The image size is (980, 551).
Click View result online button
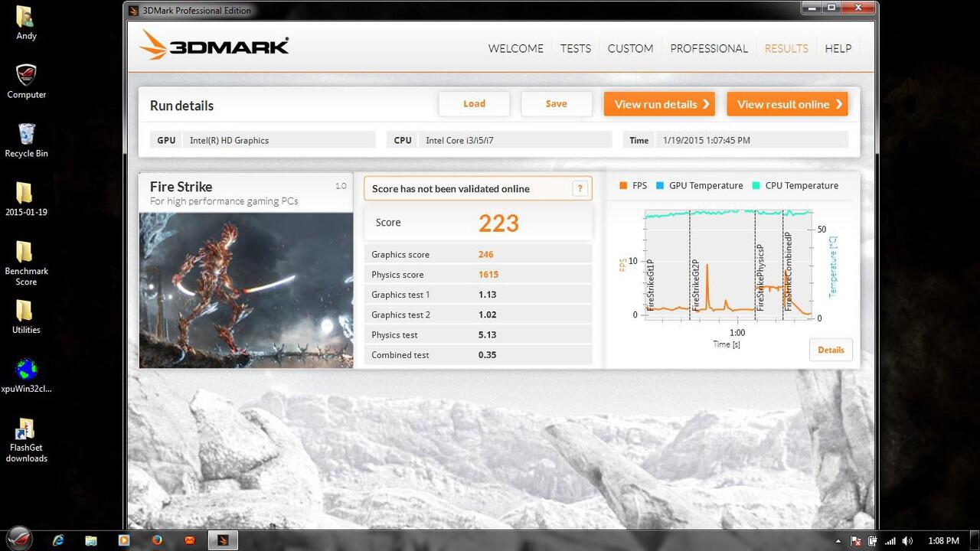point(787,104)
